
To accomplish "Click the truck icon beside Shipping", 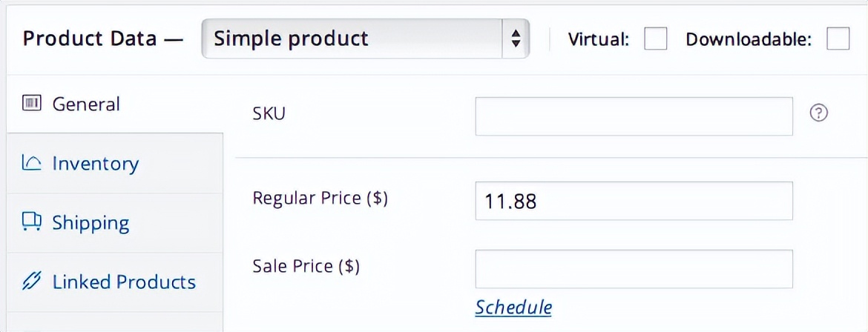I will (x=32, y=222).
